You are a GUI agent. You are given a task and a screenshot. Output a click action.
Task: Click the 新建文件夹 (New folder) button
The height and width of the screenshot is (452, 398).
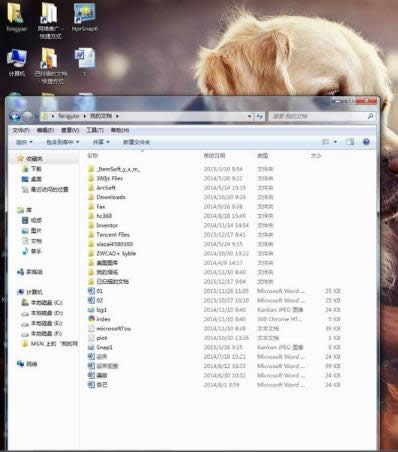point(136,142)
